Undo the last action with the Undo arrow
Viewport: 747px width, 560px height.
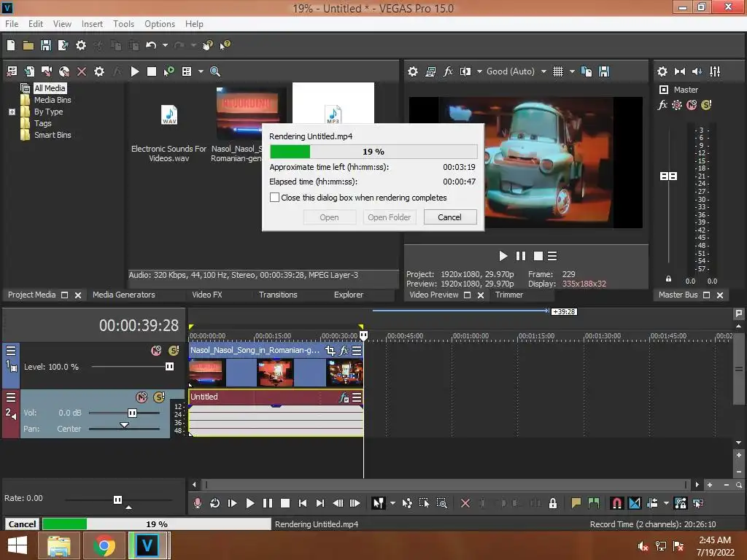(151, 45)
